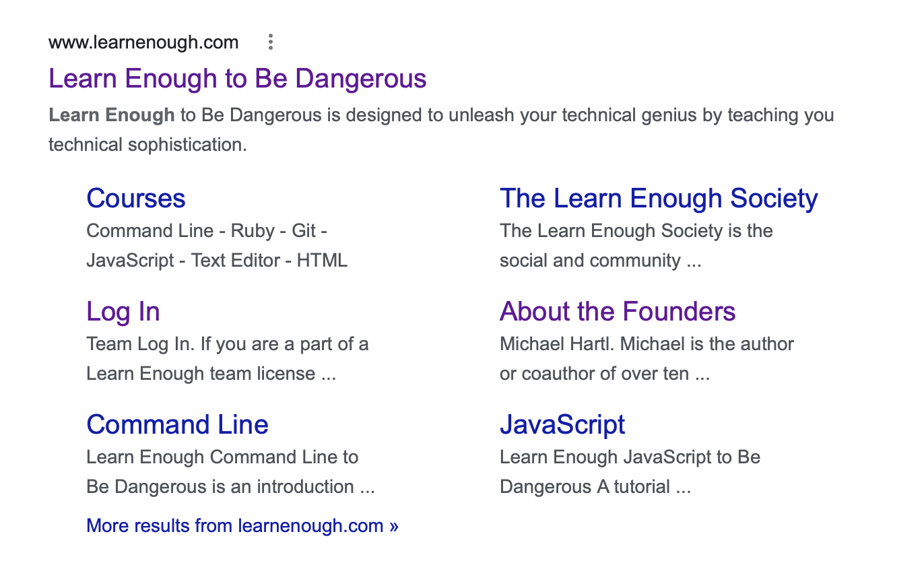Open the Courses sitelink
Image resolution: width=924 pixels, height=563 pixels.
click(135, 199)
